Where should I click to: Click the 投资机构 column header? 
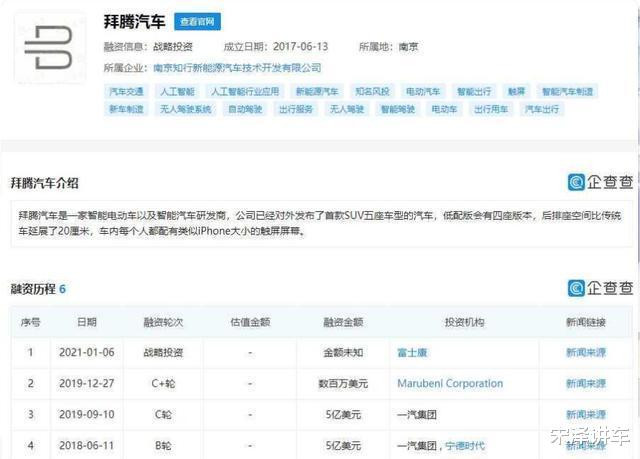click(x=464, y=322)
